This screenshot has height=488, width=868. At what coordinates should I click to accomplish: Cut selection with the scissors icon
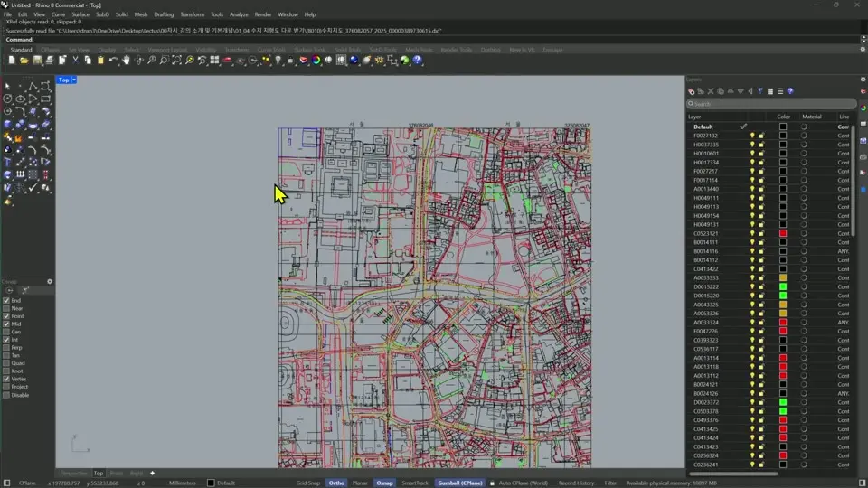click(75, 61)
